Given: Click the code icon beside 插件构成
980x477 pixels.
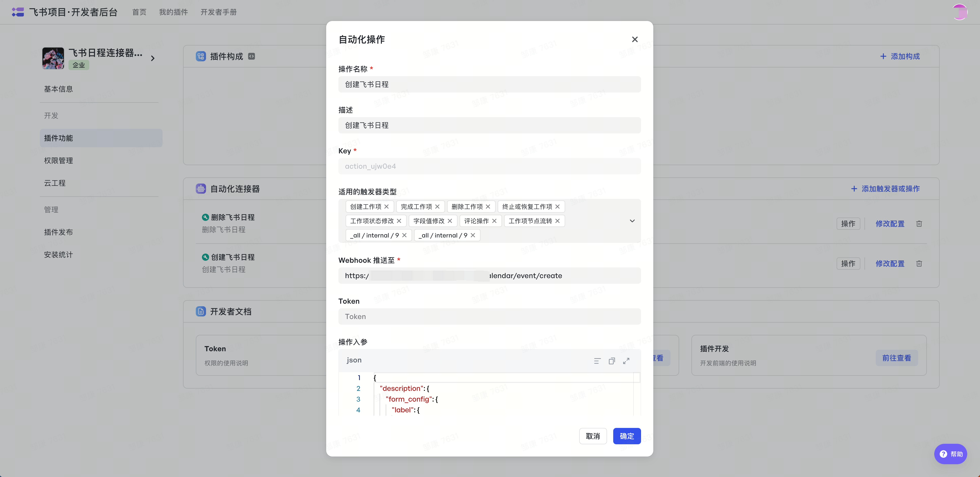Looking at the screenshot, I should (x=252, y=56).
